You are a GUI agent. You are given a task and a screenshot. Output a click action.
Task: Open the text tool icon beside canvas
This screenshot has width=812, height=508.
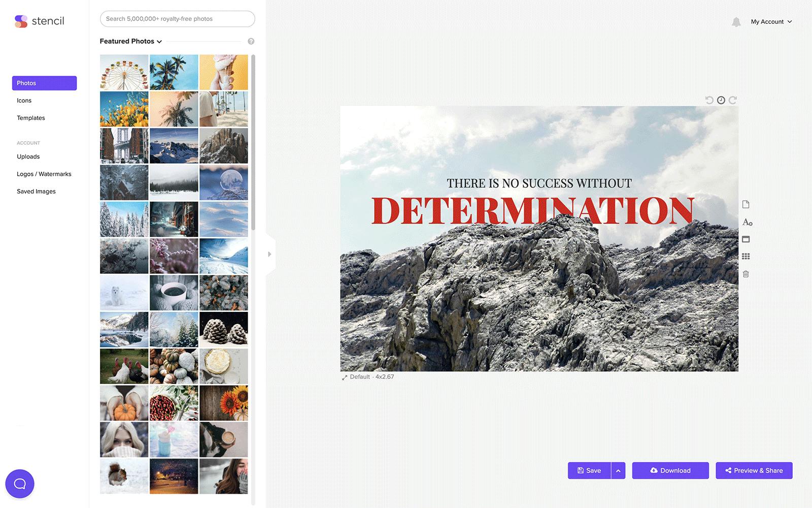[x=747, y=222]
